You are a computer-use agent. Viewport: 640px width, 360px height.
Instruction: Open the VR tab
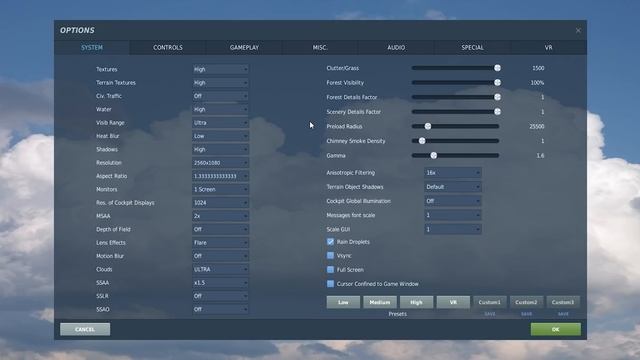point(549,47)
